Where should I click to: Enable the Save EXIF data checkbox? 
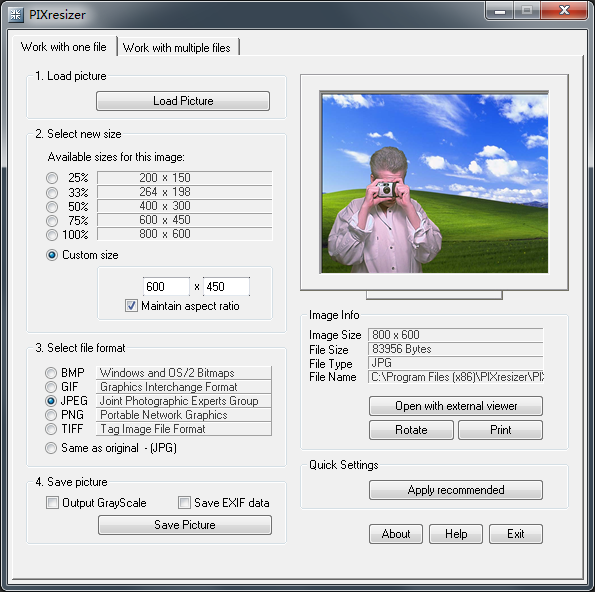pos(184,502)
